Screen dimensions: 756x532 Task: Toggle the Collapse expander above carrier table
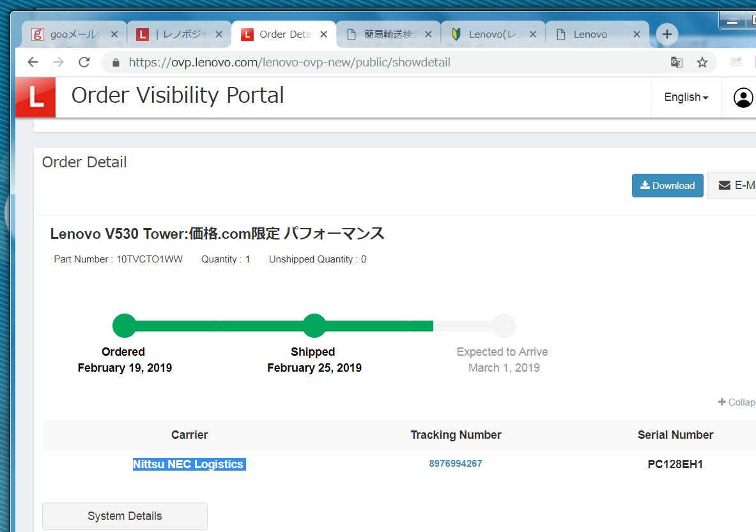pyautogui.click(x=736, y=402)
